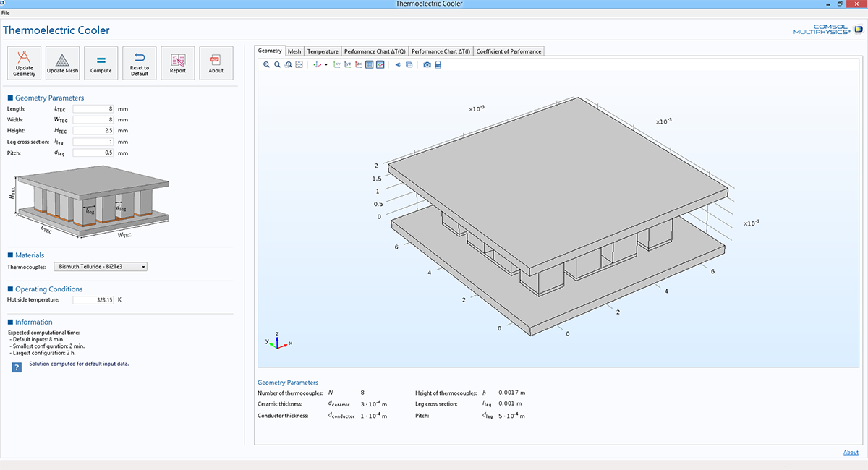Take a snapshot with the camera icon
The image size is (868, 470).
427,65
